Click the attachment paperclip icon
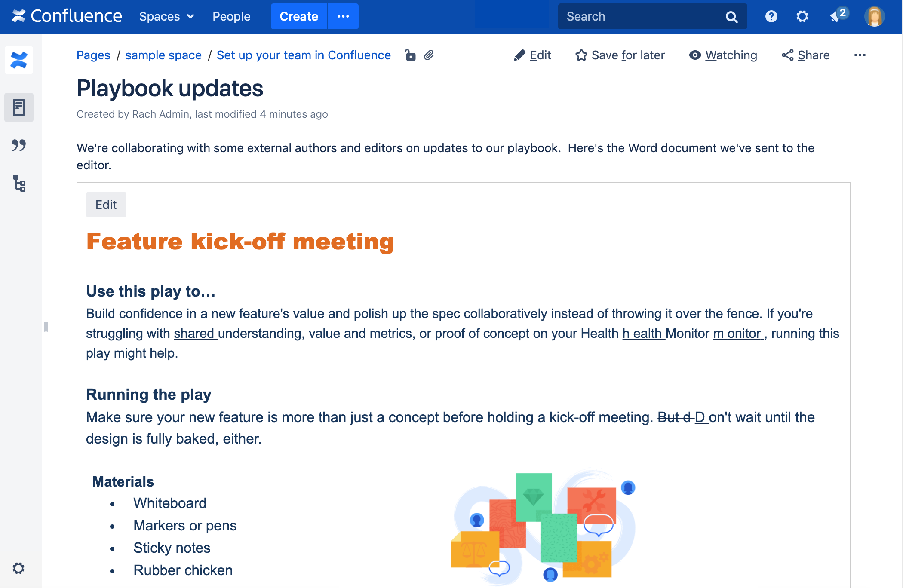This screenshot has height=588, width=903. [428, 55]
